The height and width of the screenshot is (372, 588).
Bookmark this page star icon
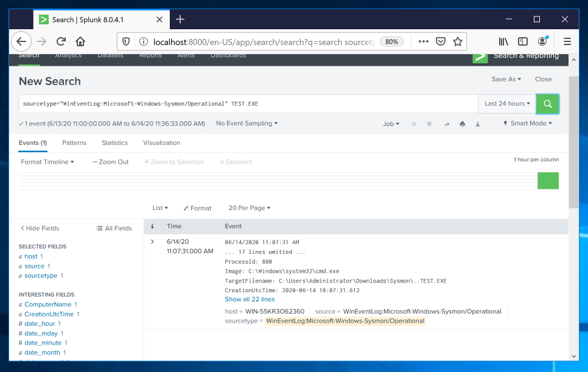[x=458, y=41]
